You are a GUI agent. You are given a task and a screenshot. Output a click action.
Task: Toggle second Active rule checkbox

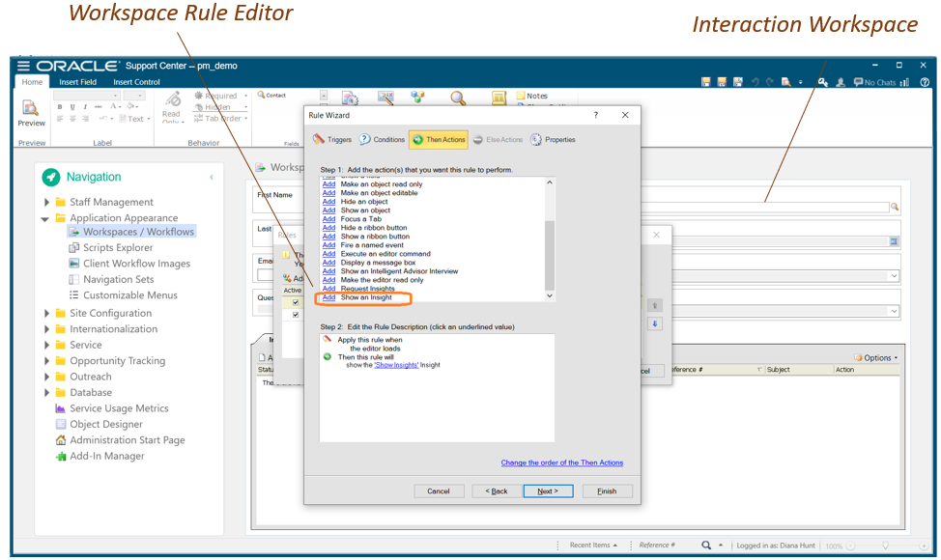pyautogui.click(x=296, y=314)
